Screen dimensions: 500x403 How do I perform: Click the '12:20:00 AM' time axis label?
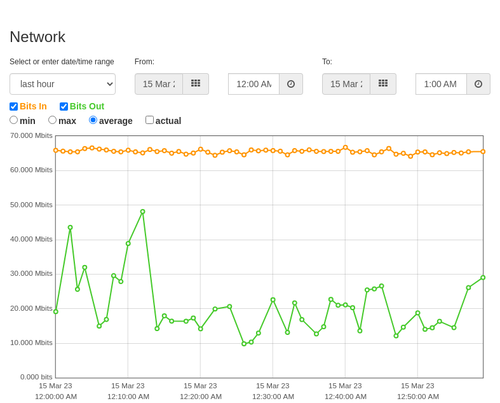tap(201, 397)
